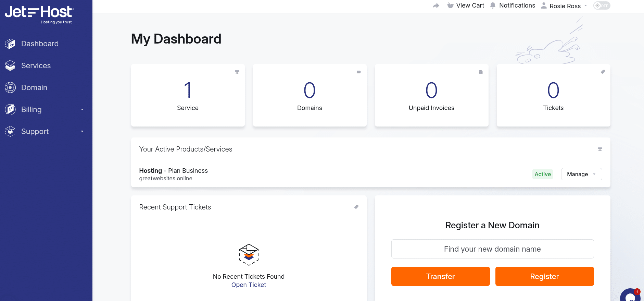Click the ticket icon in Recent Support Tickets header
The width and height of the screenshot is (644, 301).
356,207
